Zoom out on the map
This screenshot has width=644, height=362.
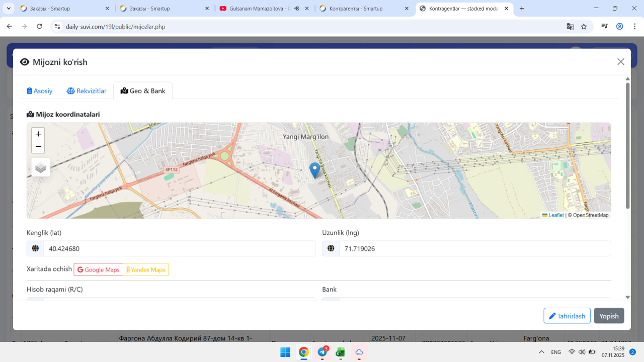pos(38,147)
